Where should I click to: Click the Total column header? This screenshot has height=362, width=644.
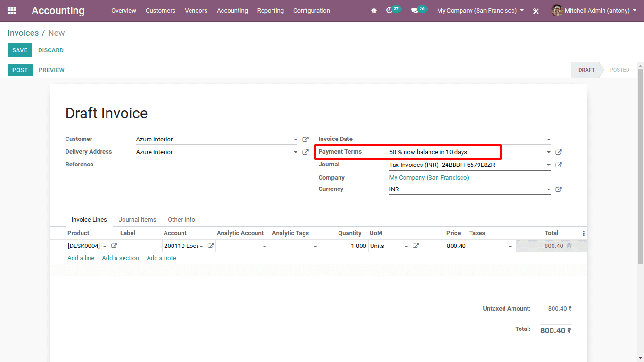[x=552, y=233]
